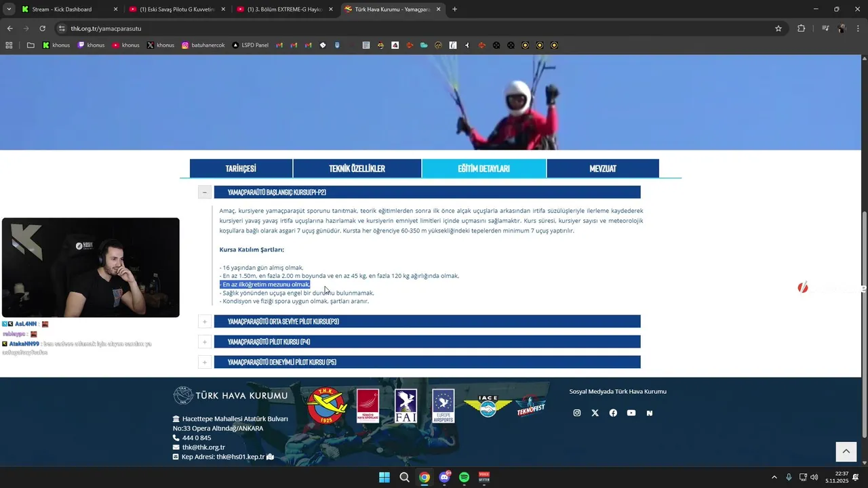Viewport: 868px width, 488px height.
Task: Click the 'Kursa Katılım Şartları:' heading
Action: click(252, 249)
